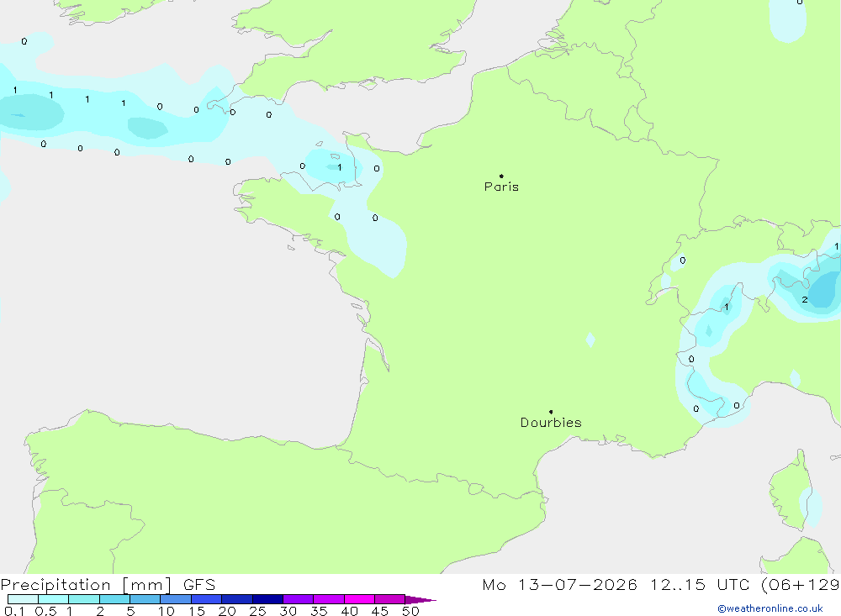841x616 pixels.
Task: Pick the 40–45 mm legend color
Action: pos(359,599)
